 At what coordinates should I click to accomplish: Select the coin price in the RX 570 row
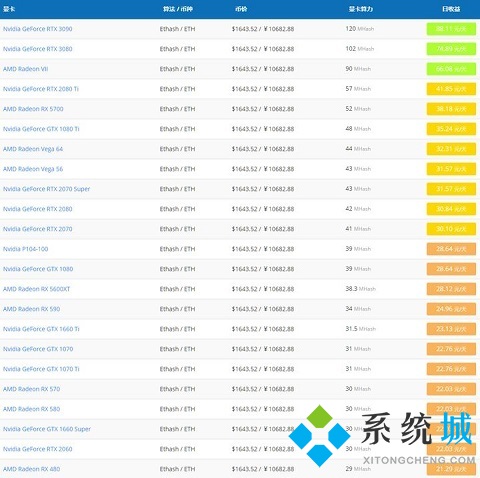tap(263, 389)
